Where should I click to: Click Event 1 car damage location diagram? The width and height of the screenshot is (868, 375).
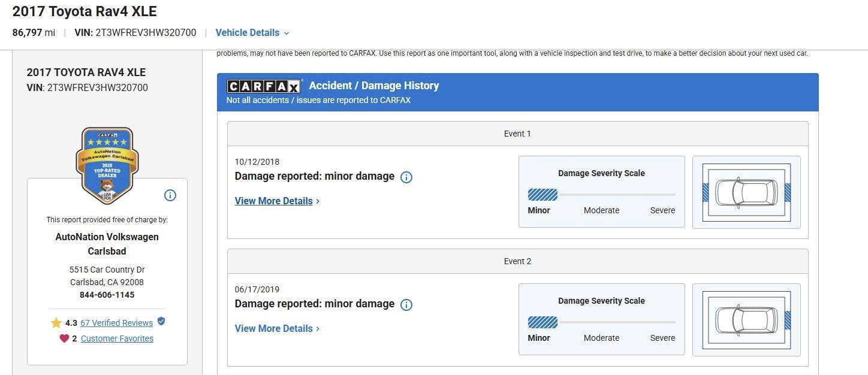click(746, 192)
